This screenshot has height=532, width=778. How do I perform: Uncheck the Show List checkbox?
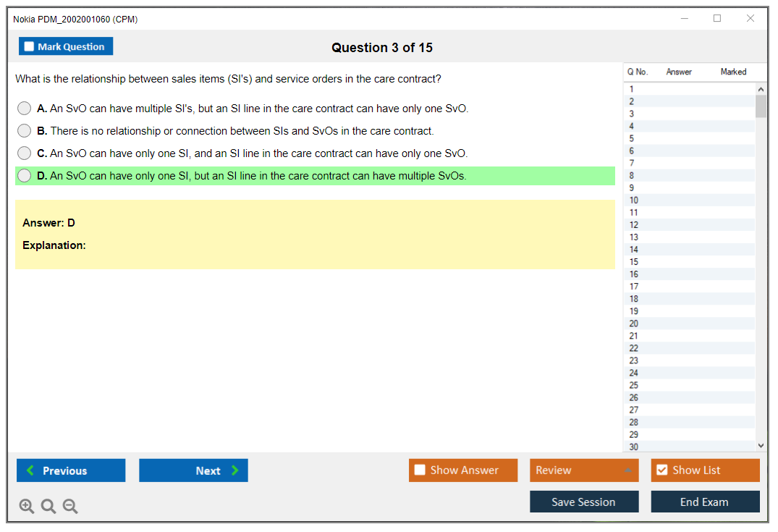(661, 470)
